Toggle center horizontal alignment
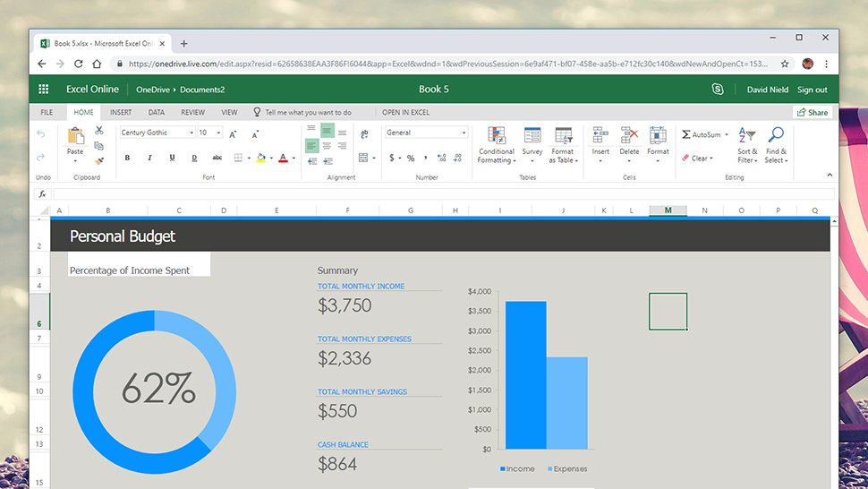Screen dimensions: 868x489 tap(328, 146)
